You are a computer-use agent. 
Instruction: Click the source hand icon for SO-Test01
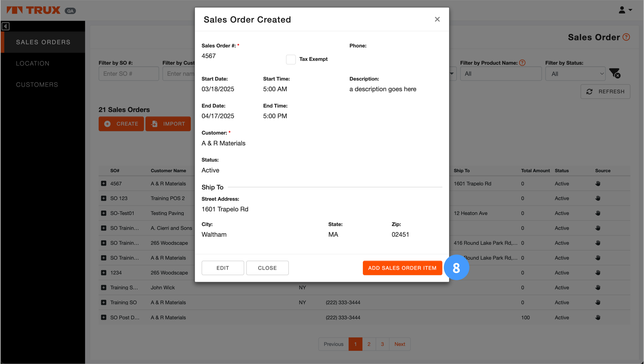(x=598, y=213)
